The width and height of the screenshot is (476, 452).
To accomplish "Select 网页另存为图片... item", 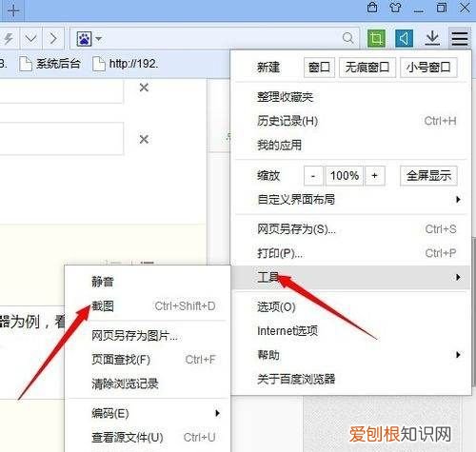I will [x=148, y=336].
